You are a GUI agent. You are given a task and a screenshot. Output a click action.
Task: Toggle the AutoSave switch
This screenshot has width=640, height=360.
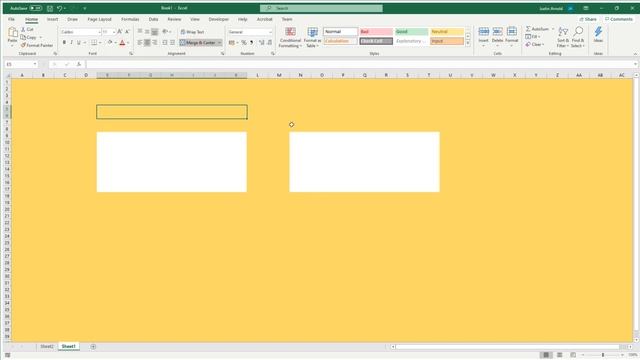[x=36, y=8]
